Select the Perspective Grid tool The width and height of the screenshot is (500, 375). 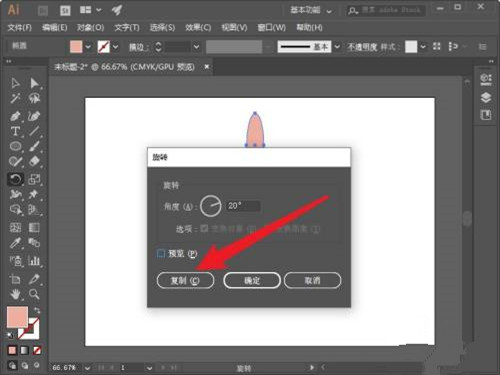pyautogui.click(x=34, y=209)
